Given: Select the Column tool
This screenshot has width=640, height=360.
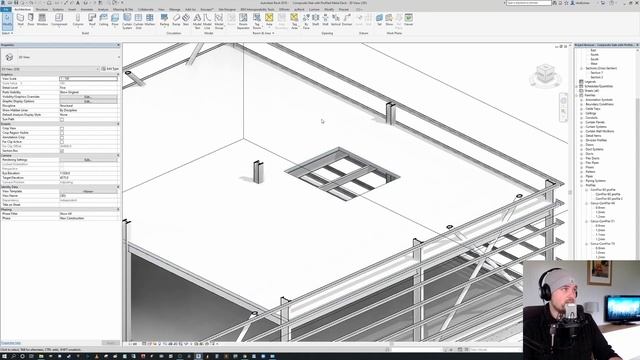Looking at the screenshot, I should pos(78,20).
